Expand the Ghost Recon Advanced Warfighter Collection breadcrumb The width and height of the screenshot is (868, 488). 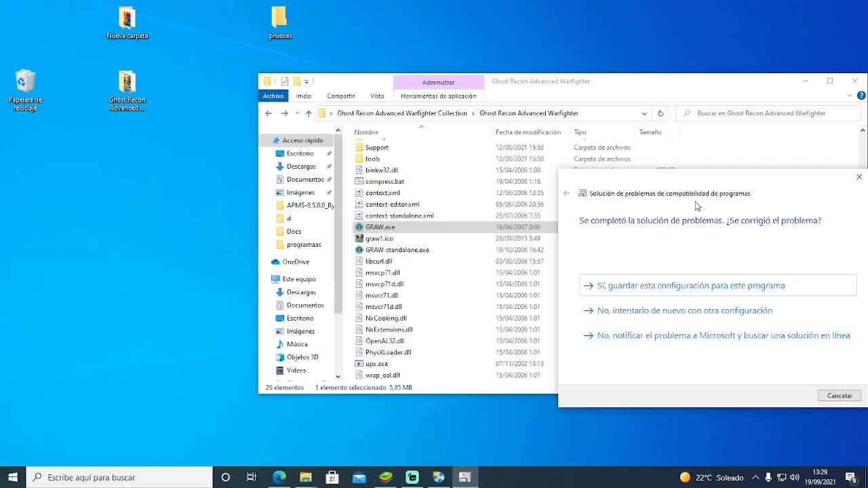473,113
